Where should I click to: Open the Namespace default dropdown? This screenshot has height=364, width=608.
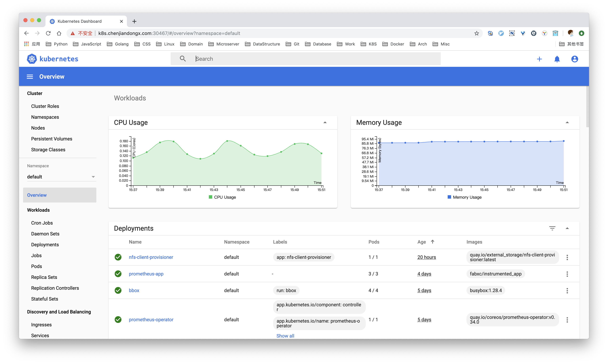pos(62,177)
